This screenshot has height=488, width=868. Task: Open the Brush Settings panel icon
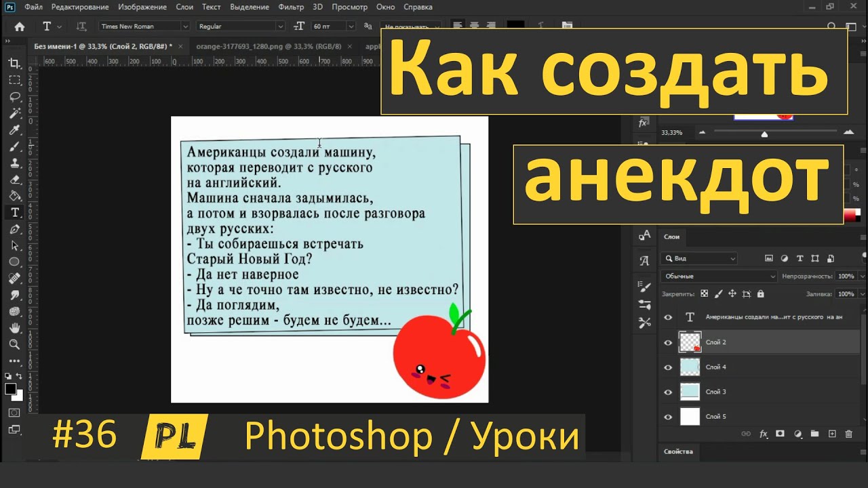(644, 287)
